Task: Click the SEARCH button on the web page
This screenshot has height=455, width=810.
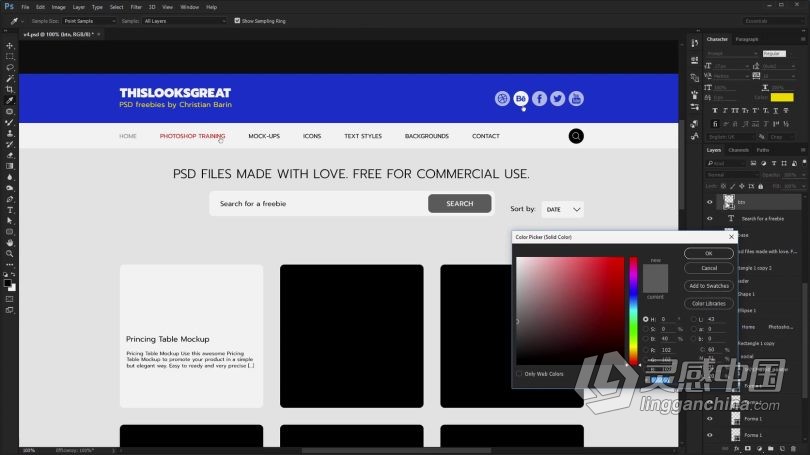Action: tap(460, 203)
